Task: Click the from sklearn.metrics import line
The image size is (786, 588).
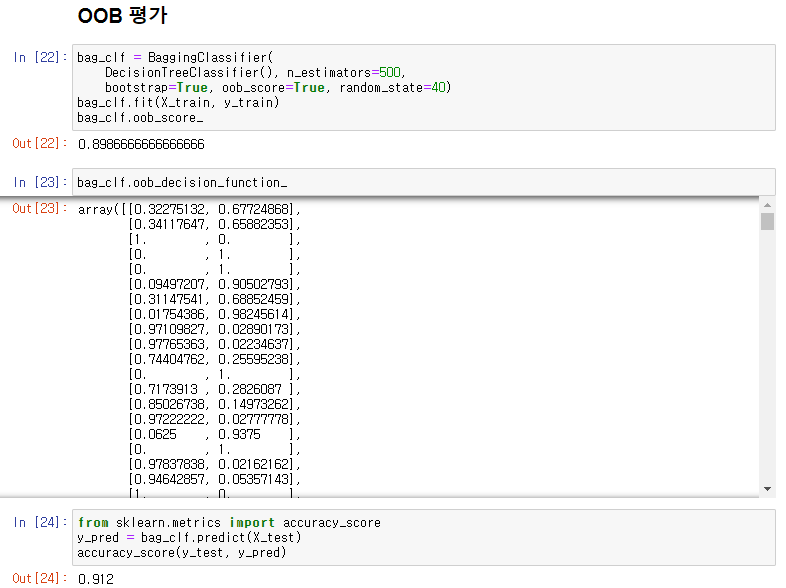Action: tap(229, 522)
